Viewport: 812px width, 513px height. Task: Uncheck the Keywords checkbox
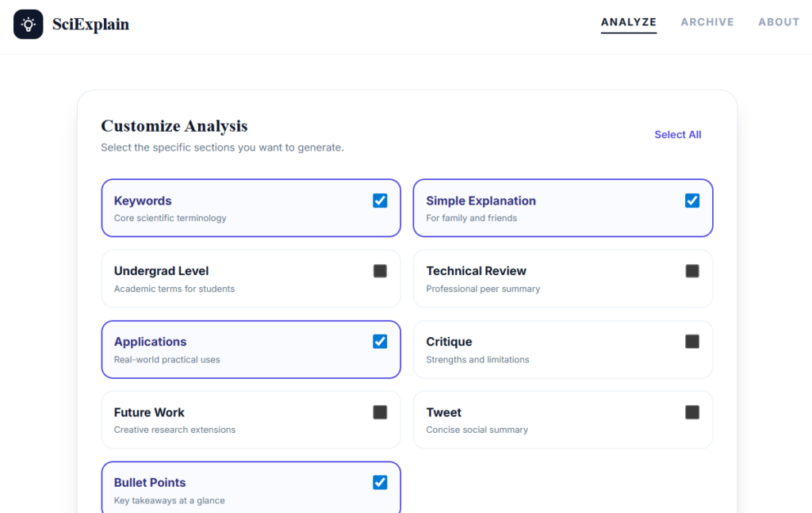click(x=380, y=201)
